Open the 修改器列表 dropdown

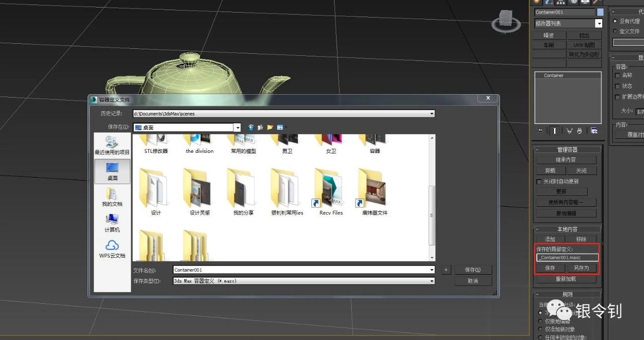coord(599,23)
